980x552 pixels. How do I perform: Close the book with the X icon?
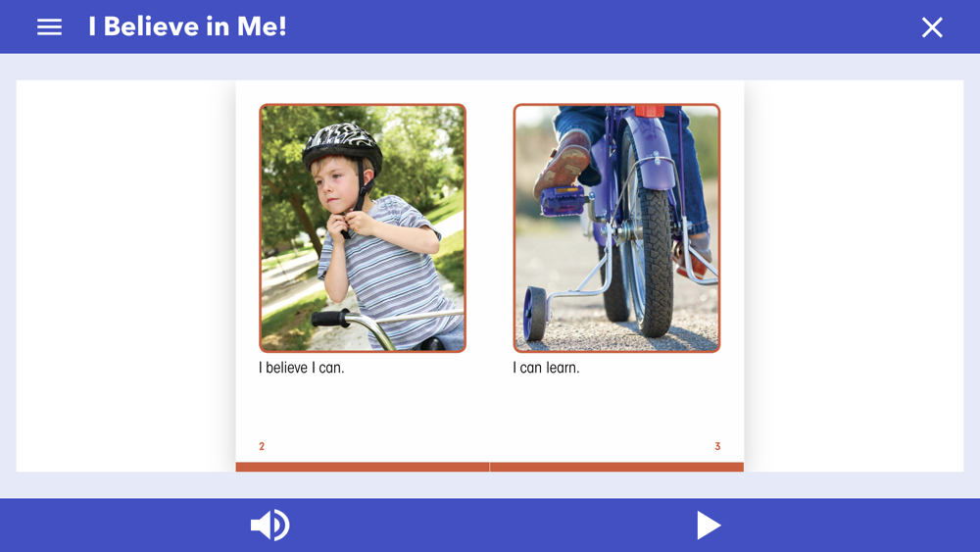[x=932, y=27]
